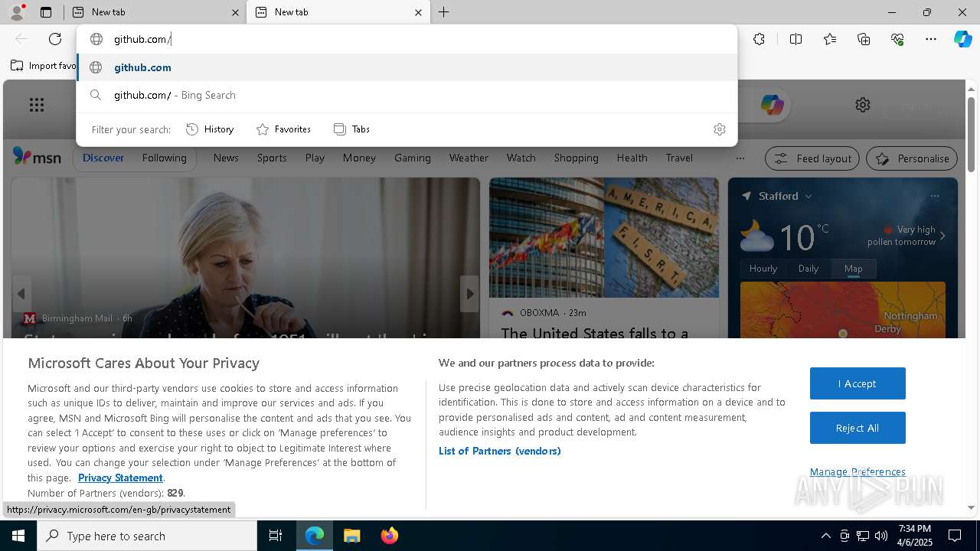This screenshot has width=980, height=551.
Task: Close the active New tab
Action: (418, 12)
